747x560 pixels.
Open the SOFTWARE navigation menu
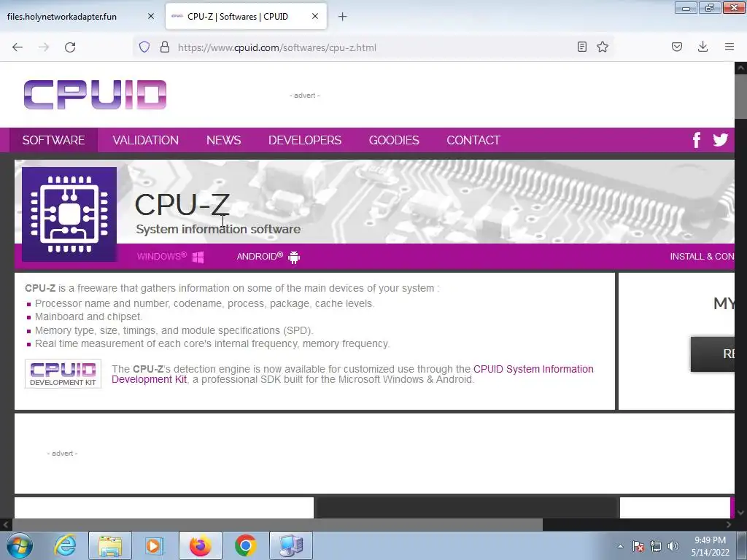pos(53,140)
